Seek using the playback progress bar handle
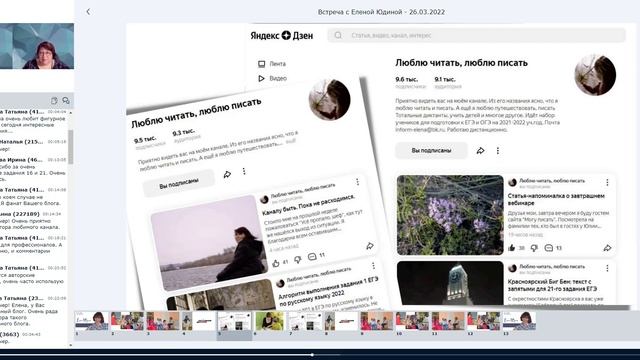 coord(312,355)
